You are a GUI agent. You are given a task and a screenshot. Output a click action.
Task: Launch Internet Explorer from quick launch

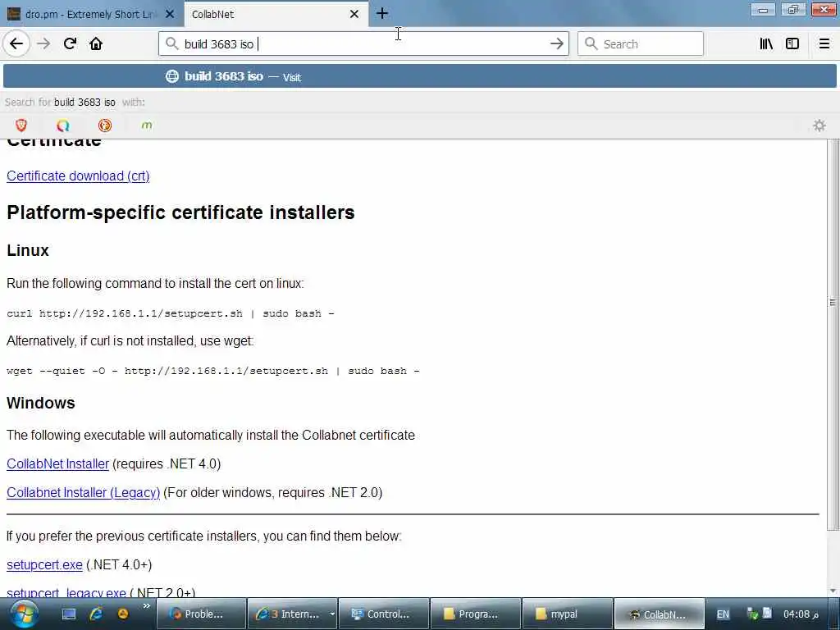(x=97, y=614)
